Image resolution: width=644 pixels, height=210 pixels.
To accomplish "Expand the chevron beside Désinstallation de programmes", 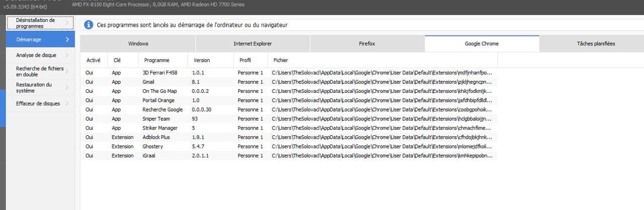I will click(x=67, y=23).
